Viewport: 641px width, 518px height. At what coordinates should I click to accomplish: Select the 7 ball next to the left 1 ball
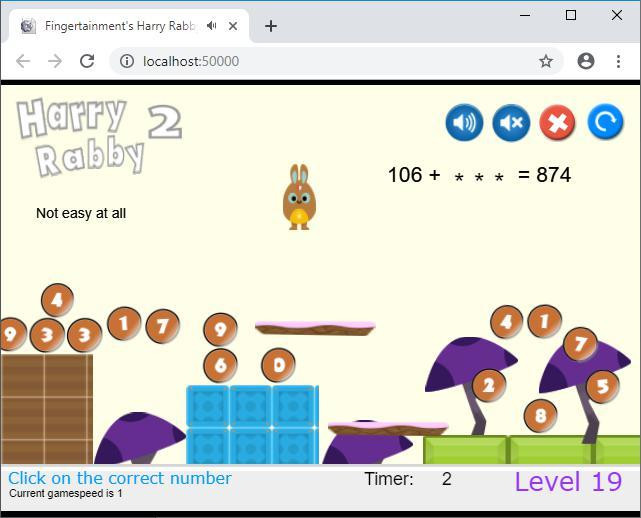pos(163,326)
